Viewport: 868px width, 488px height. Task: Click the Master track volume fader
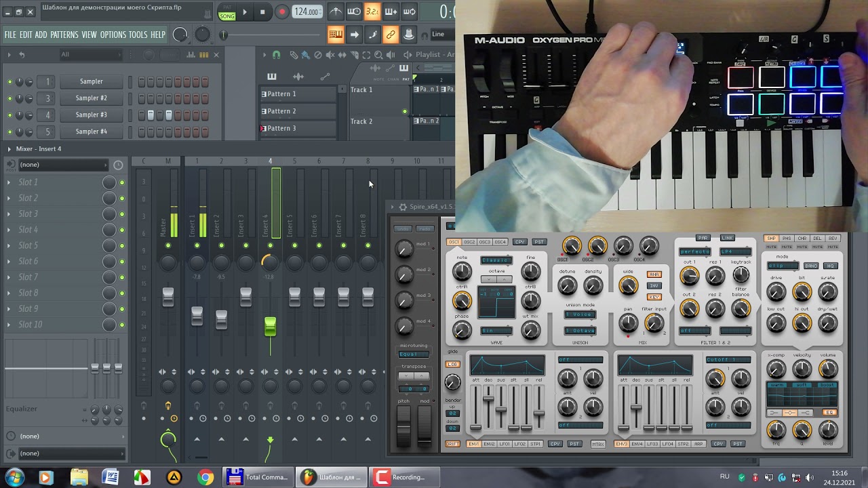(168, 296)
